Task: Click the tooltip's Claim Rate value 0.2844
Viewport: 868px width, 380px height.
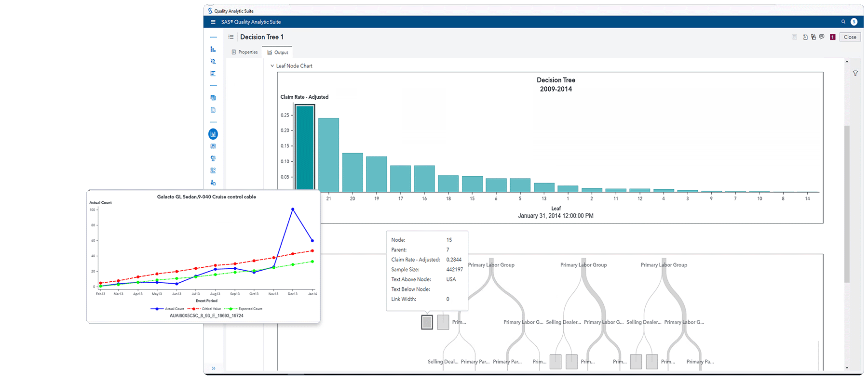Action: (454, 260)
